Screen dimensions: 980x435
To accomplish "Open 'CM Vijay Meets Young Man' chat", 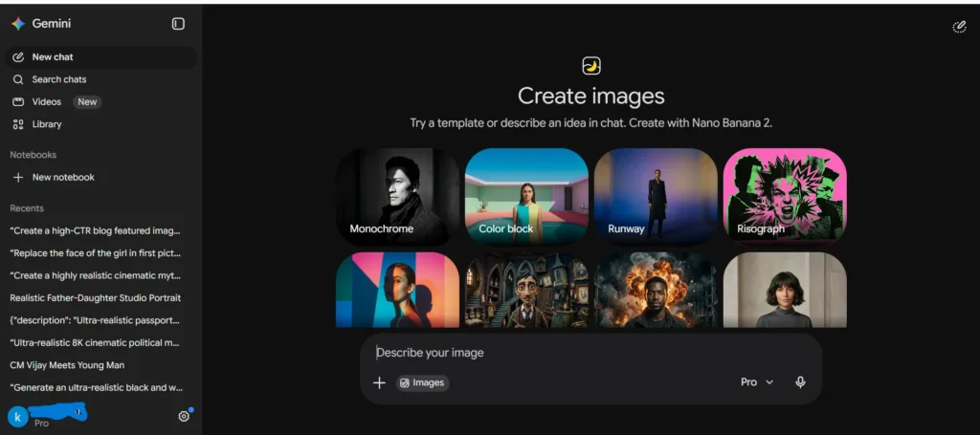I will 68,366.
